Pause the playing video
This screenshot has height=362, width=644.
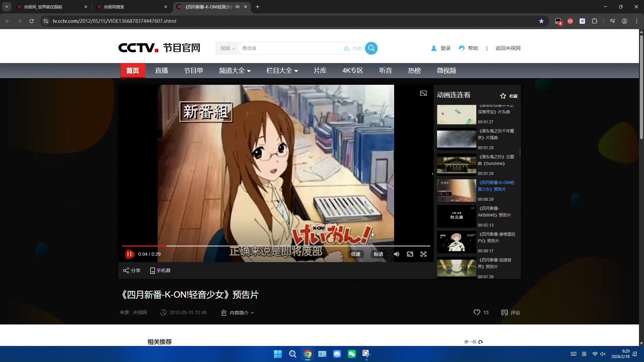(129, 254)
